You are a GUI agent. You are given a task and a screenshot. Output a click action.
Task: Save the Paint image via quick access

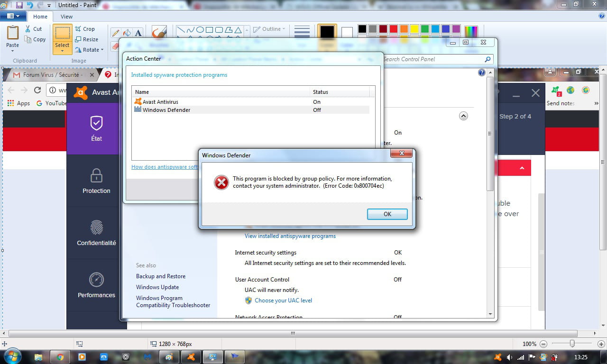[x=19, y=5]
